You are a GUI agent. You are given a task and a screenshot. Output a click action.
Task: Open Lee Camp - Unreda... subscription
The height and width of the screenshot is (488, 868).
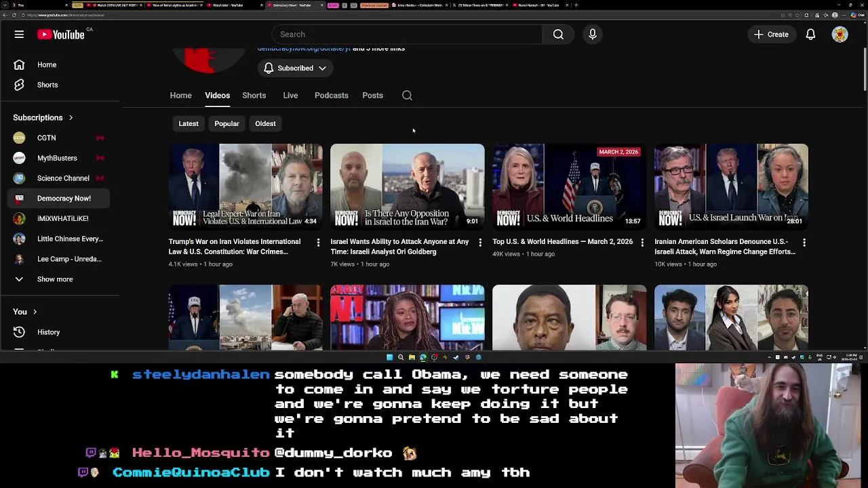click(60, 259)
